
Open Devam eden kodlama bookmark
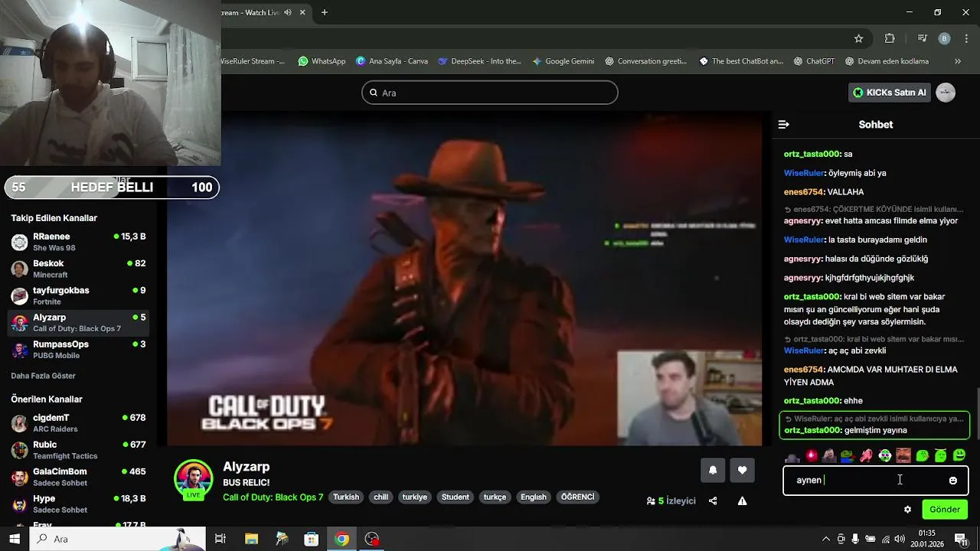coord(887,61)
